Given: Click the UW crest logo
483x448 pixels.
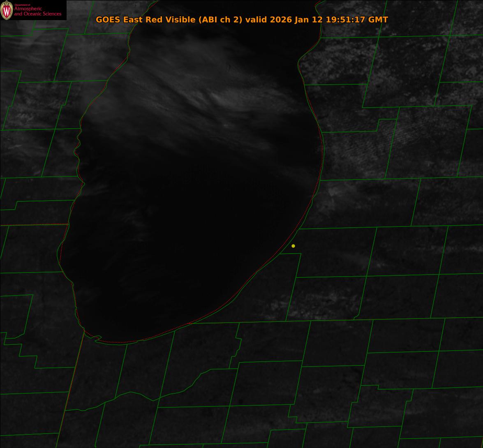Looking at the screenshot, I should (7, 11).
